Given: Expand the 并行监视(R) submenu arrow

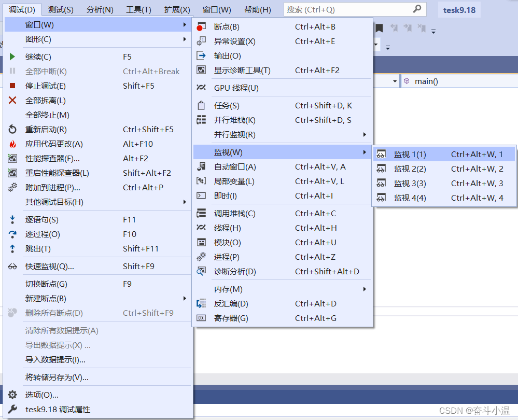Looking at the screenshot, I should click(x=365, y=135).
